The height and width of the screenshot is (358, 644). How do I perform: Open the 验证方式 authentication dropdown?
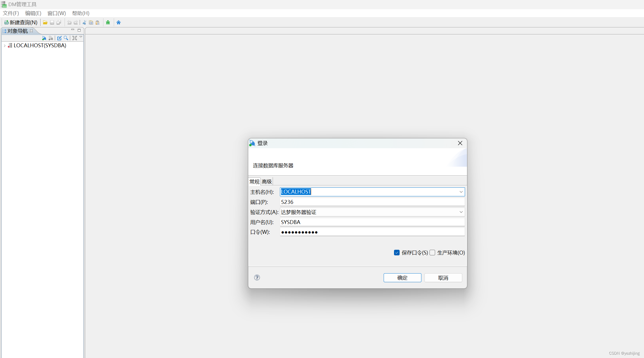461,212
